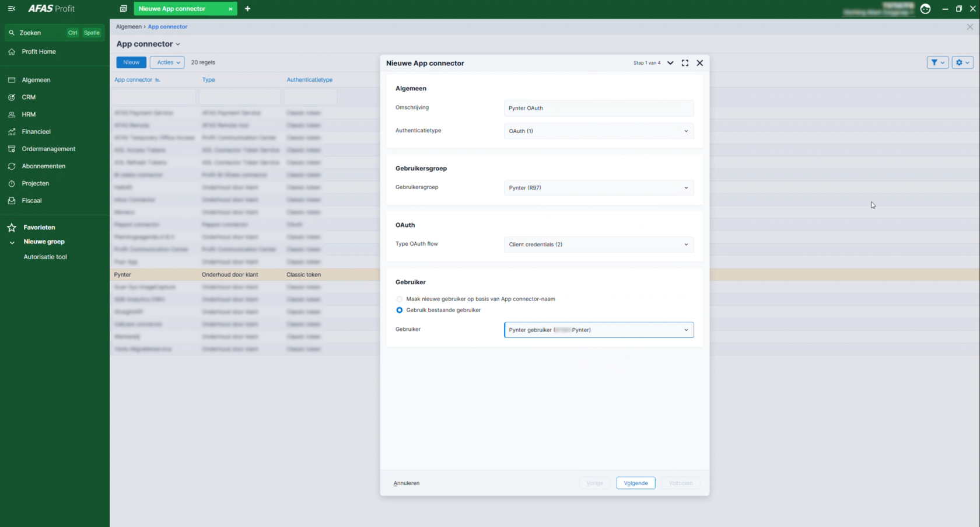This screenshot has width=980, height=527.
Task: Sort by App connector column header
Action: [x=133, y=80]
